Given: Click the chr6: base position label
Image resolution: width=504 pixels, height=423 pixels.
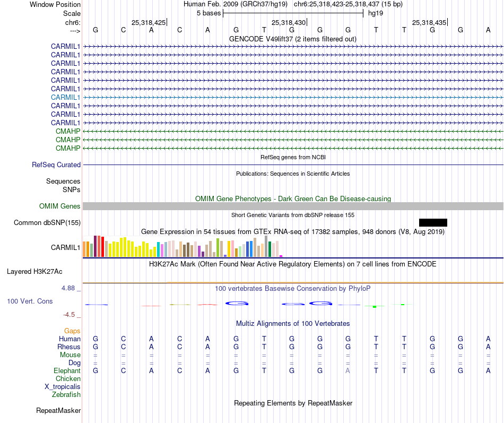Looking at the screenshot, I should click(x=73, y=22).
